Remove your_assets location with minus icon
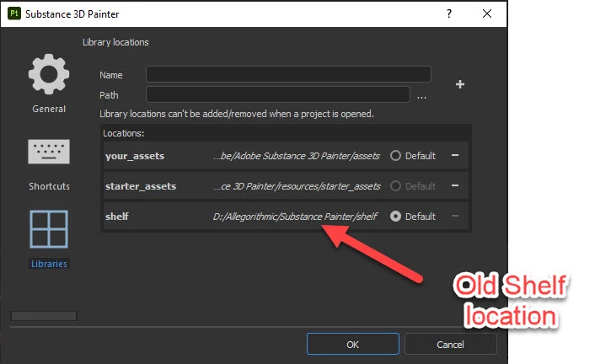The image size is (595, 364). coord(455,155)
